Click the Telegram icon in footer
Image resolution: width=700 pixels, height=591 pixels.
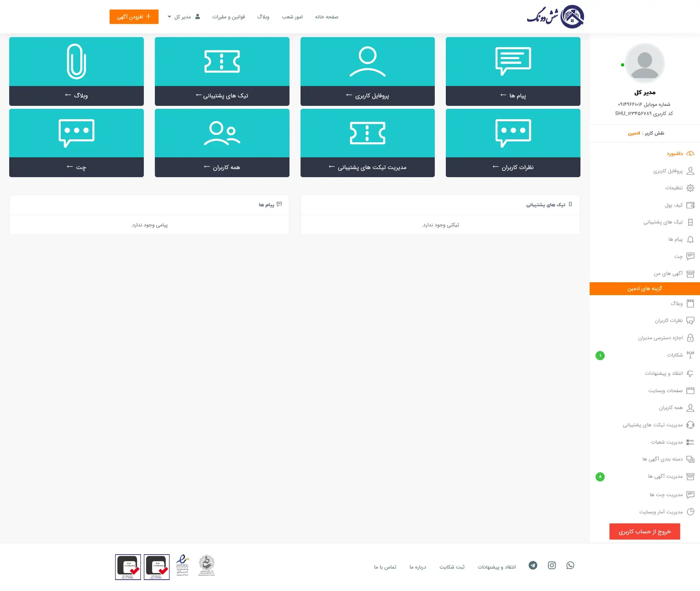(x=533, y=565)
